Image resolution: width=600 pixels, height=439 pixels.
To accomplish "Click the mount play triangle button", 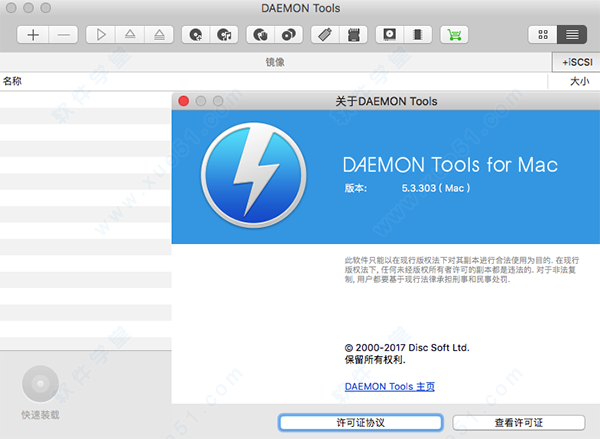I will pos(101,35).
